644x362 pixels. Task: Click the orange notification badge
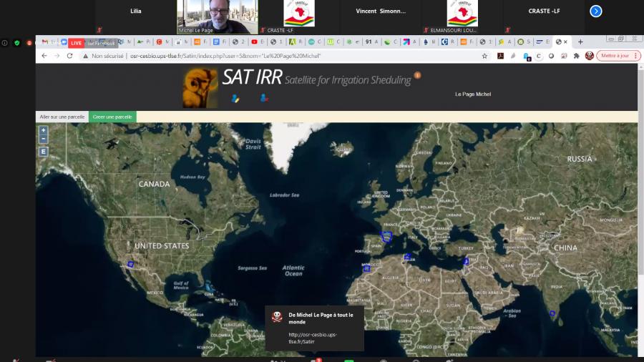coord(417,75)
